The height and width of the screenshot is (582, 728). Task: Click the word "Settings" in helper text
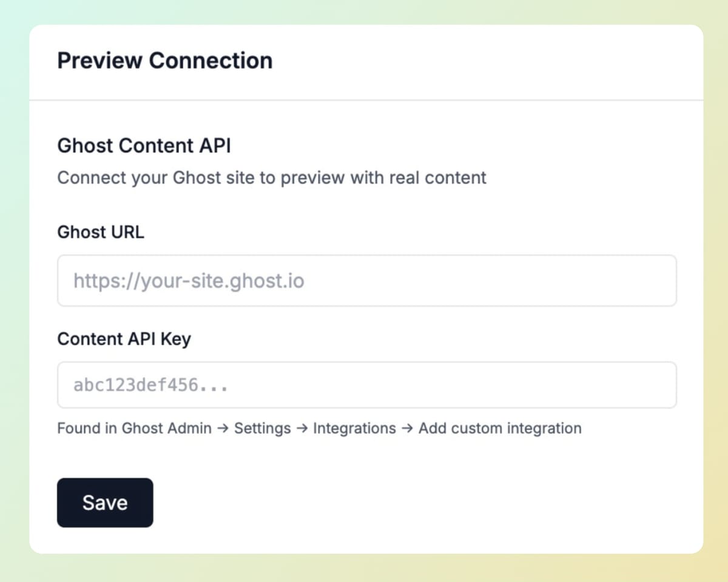(262, 429)
